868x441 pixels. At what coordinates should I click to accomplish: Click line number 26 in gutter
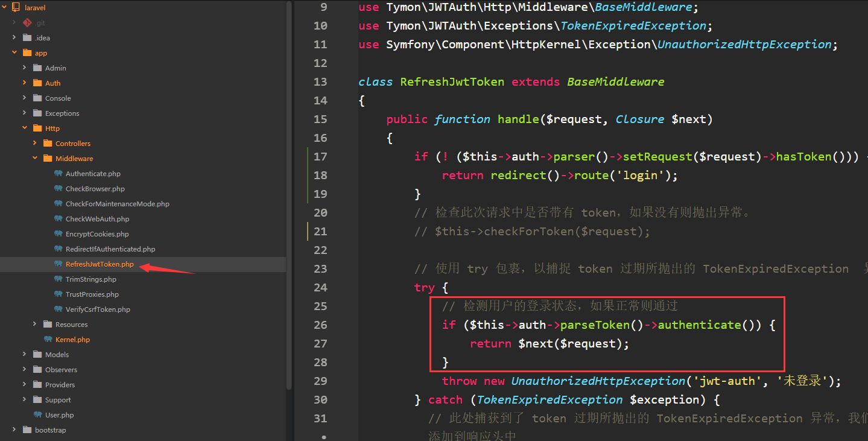click(320, 325)
